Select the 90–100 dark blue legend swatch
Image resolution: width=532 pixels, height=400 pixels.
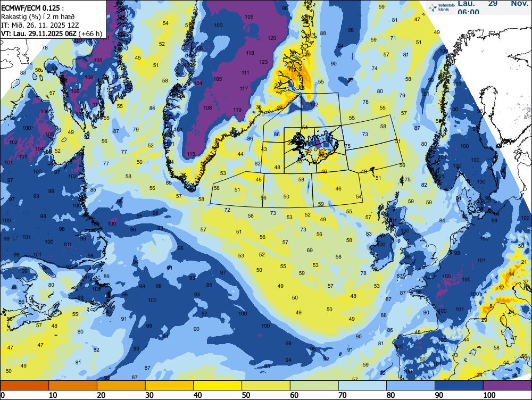click(459, 386)
